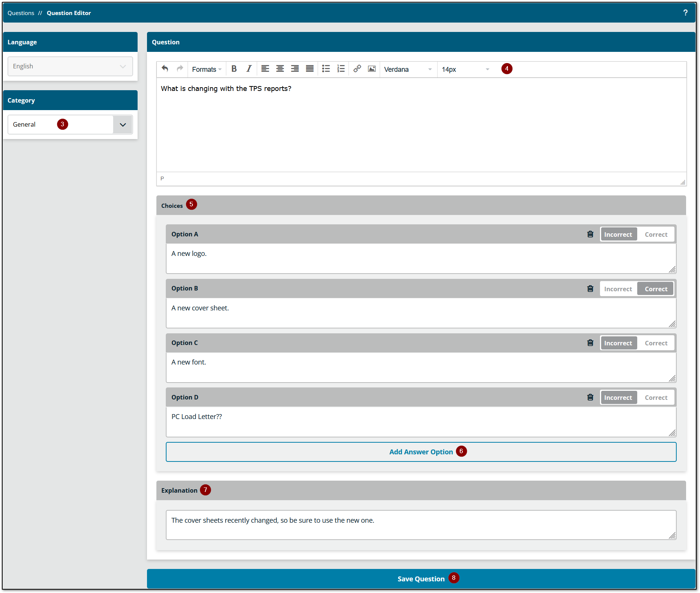Navigate to Questions via the breadcrumb
This screenshot has width=700, height=593.
pyautogui.click(x=21, y=12)
